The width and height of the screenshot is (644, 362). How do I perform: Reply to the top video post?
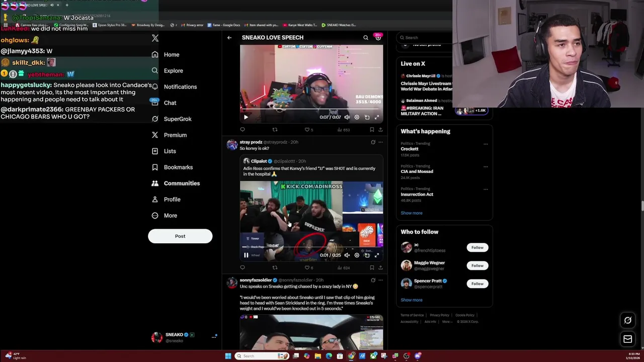243,130
